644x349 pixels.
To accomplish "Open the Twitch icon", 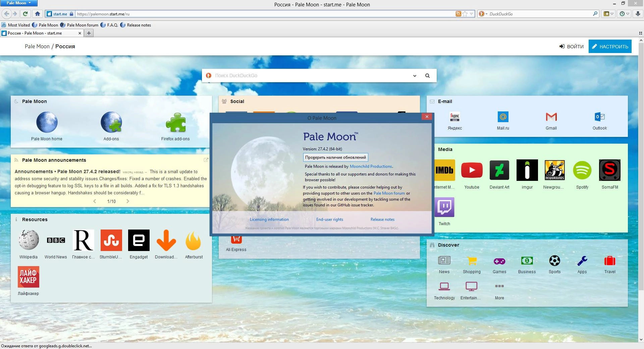I will pyautogui.click(x=444, y=207).
